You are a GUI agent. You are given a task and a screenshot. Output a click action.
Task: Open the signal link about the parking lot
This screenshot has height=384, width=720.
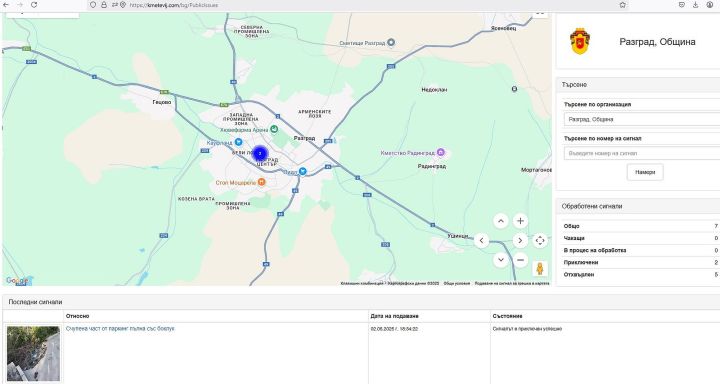pyautogui.click(x=120, y=329)
